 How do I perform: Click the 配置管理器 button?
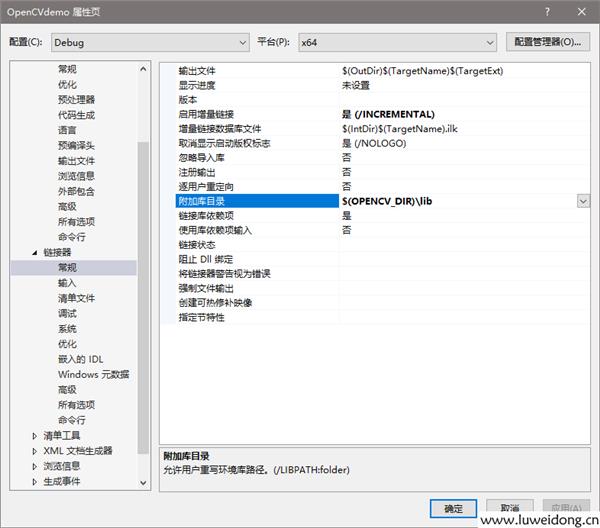pos(545,42)
